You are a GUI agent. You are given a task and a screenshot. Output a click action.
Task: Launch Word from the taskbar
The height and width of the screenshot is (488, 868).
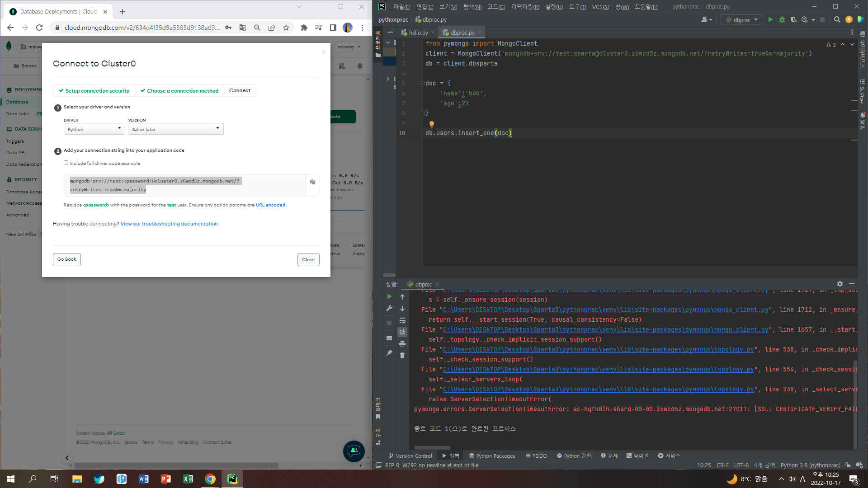pos(144,479)
